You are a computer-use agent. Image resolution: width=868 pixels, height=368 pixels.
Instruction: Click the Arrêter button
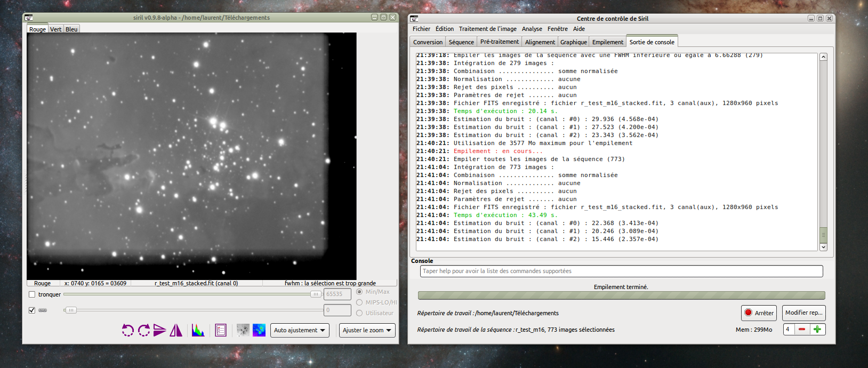[x=759, y=313]
